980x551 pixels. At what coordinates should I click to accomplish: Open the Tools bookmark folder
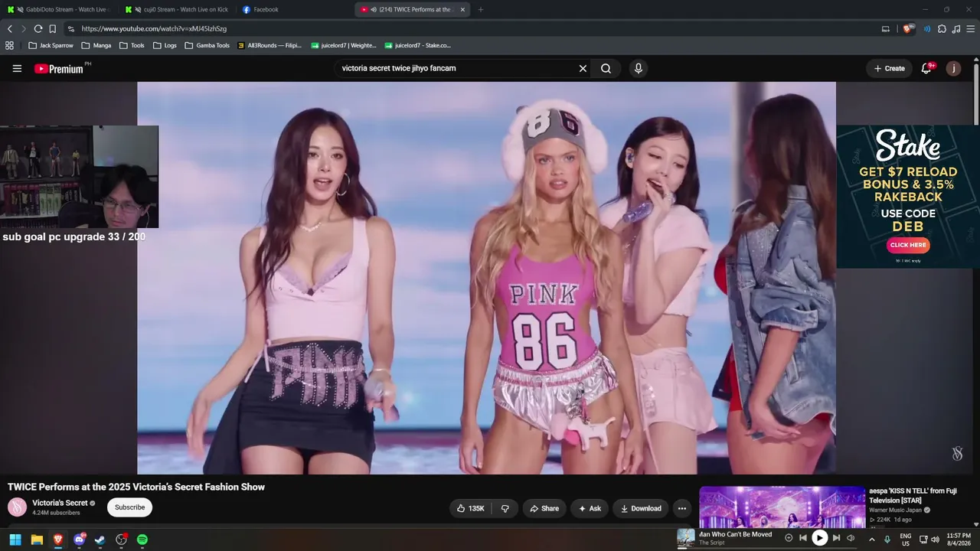coord(132,45)
